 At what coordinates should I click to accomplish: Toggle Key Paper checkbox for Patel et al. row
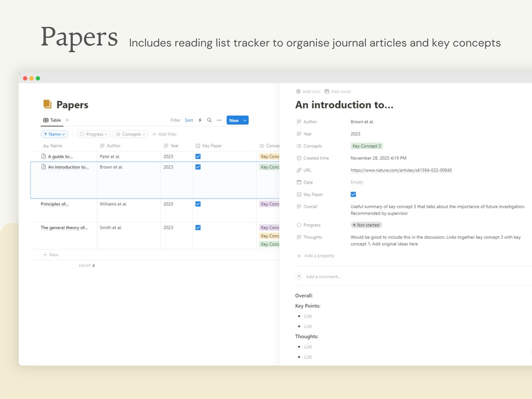[x=198, y=156]
